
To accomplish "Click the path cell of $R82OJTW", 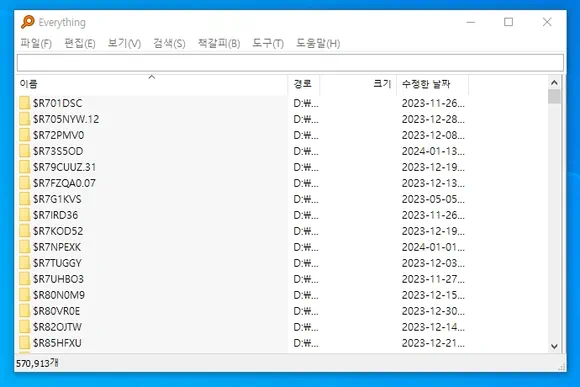I will pyautogui.click(x=306, y=327).
